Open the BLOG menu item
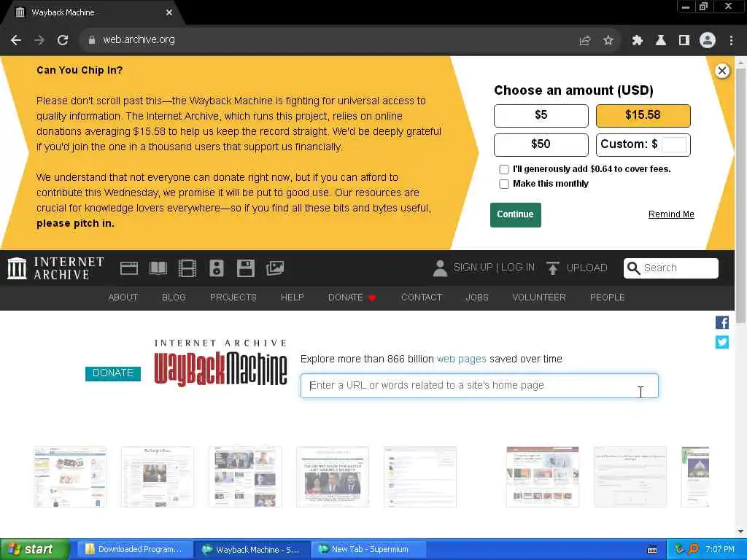This screenshot has width=747, height=560. point(174,297)
